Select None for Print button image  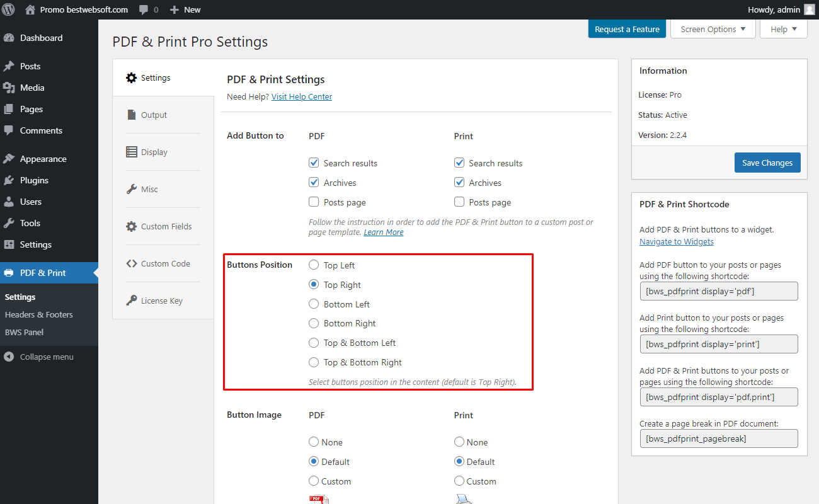pos(459,442)
